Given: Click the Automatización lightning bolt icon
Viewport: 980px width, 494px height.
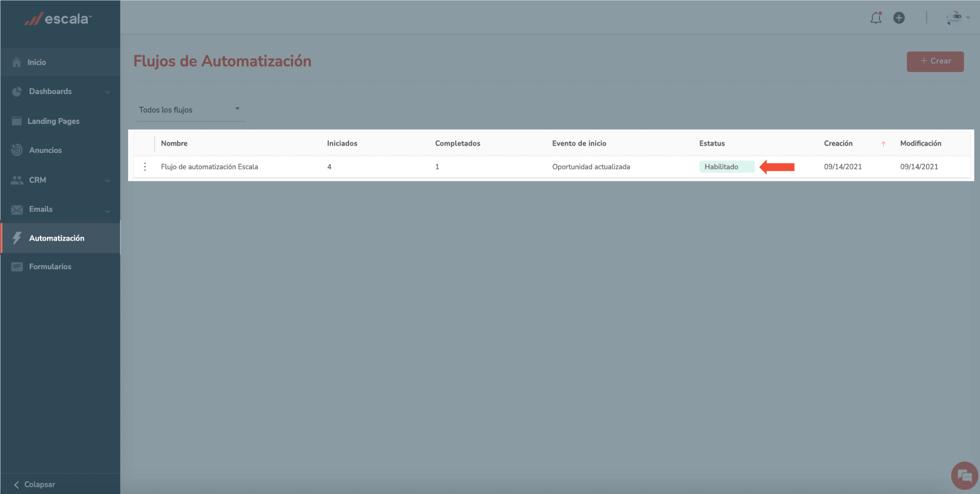Looking at the screenshot, I should pos(17,238).
